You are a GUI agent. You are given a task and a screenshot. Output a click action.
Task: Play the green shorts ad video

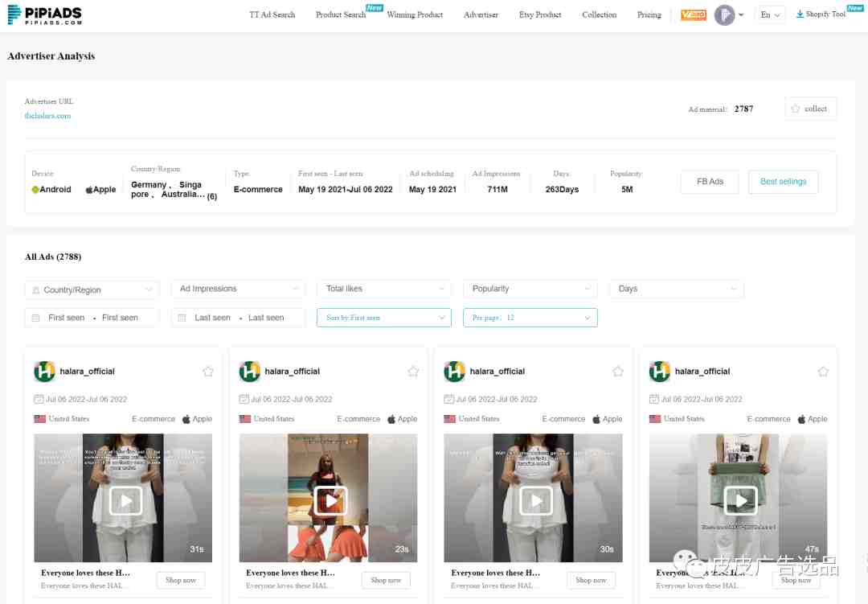pyautogui.click(x=741, y=500)
